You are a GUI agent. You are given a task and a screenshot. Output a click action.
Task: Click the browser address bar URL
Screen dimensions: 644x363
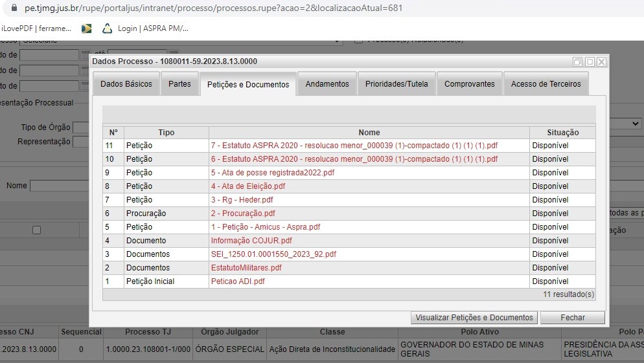[213, 8]
